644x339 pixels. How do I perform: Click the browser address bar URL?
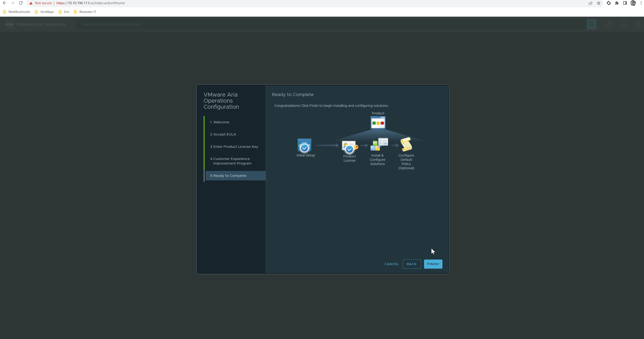91,3
